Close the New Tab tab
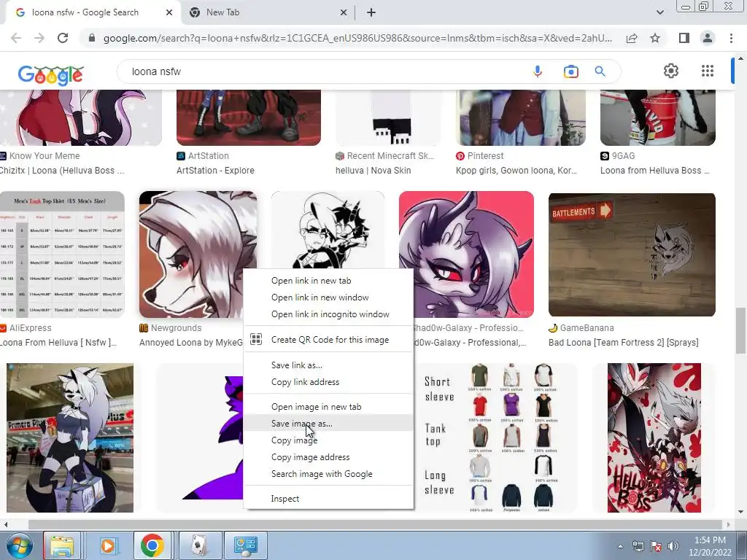Screen dimensions: 747x560 (x=344, y=12)
